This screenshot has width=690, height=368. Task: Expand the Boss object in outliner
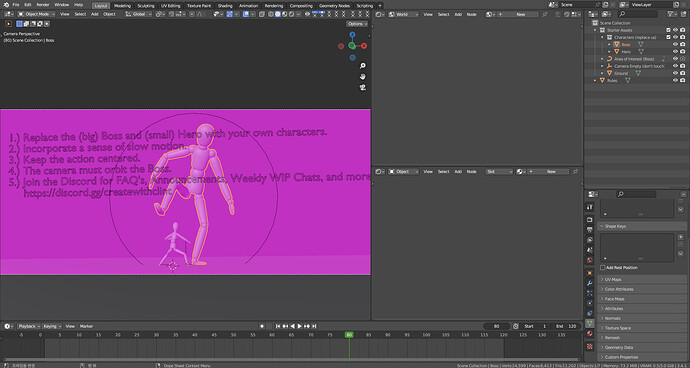tap(609, 44)
